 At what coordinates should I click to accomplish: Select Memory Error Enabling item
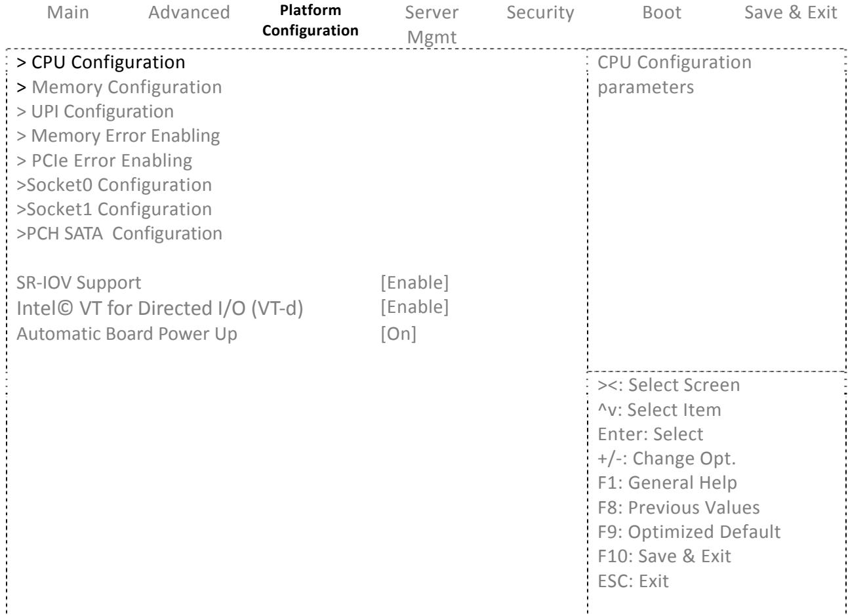pyautogui.click(x=118, y=136)
